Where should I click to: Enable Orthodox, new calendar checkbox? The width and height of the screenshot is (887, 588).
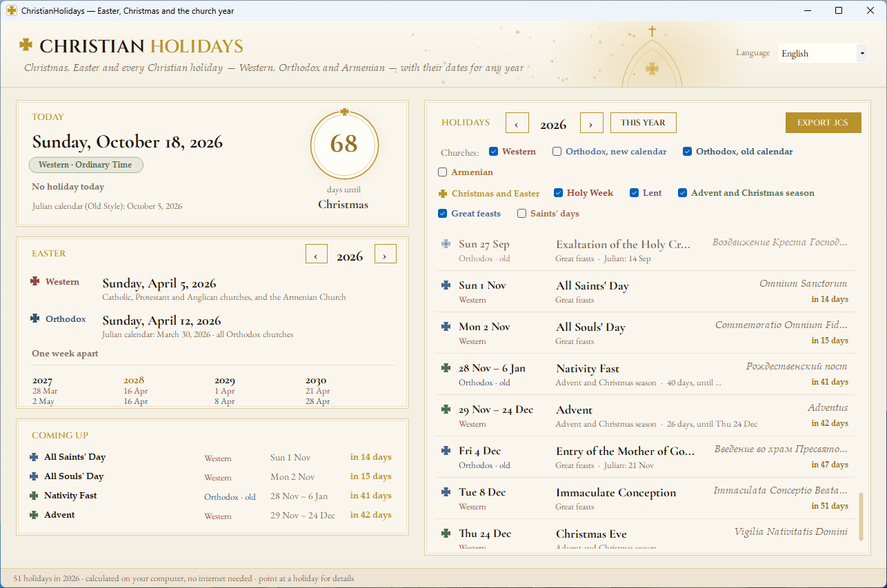click(557, 152)
